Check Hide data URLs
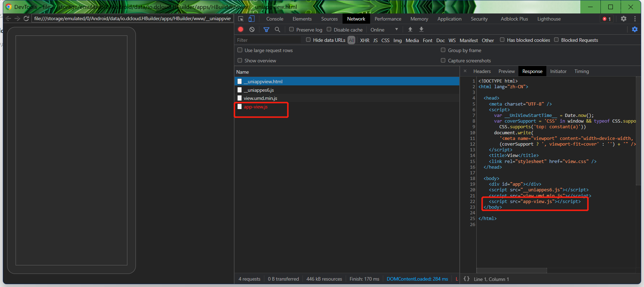 pos(308,40)
